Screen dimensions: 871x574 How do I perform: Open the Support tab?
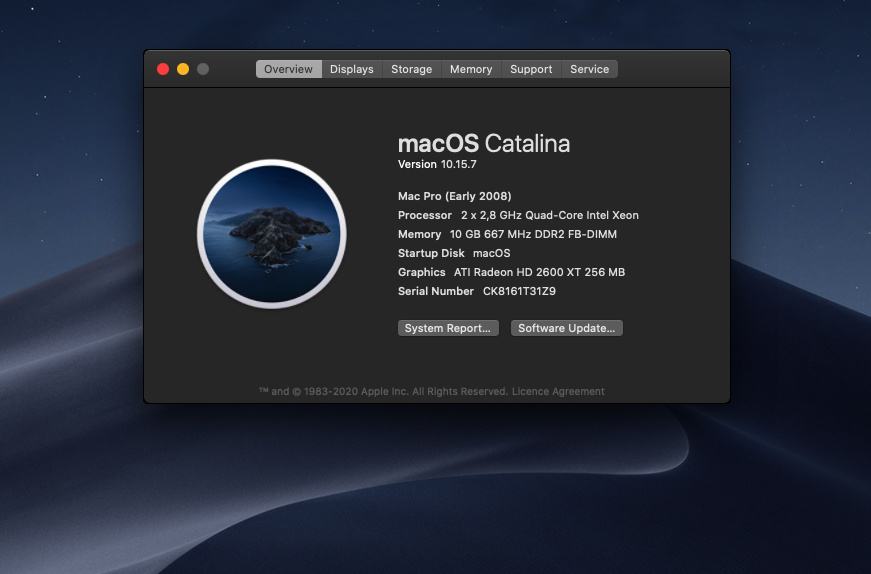[531, 69]
